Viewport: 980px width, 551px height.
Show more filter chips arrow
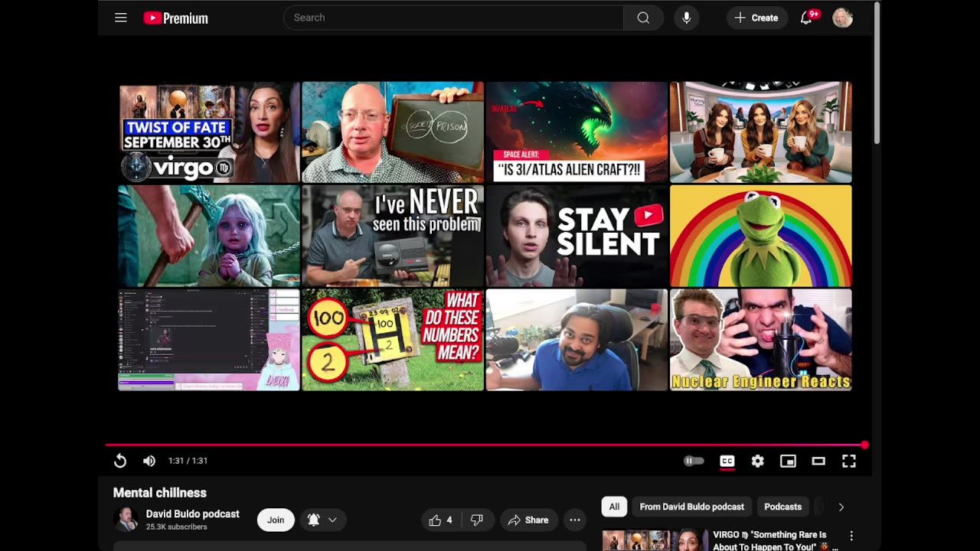[841, 507]
